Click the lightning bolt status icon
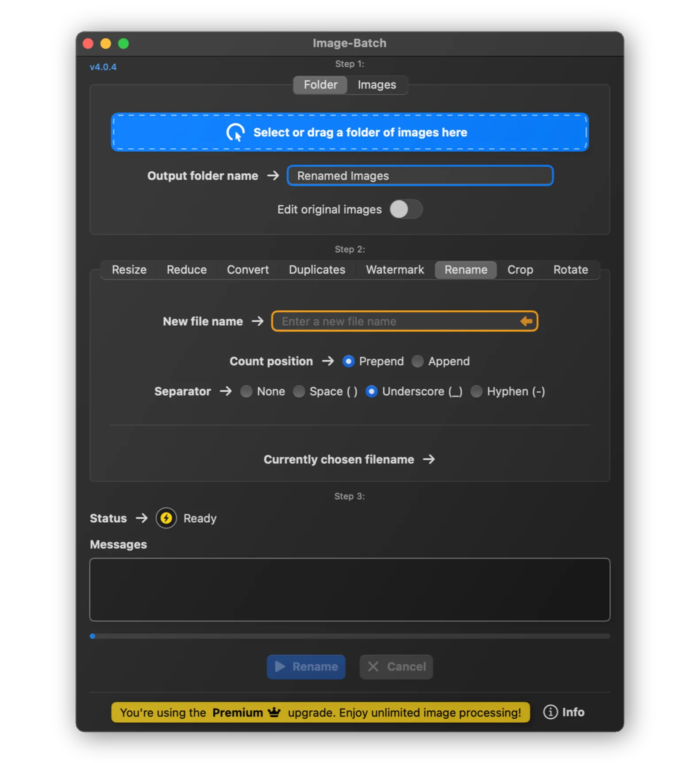The height and width of the screenshot is (763, 700). coord(166,518)
